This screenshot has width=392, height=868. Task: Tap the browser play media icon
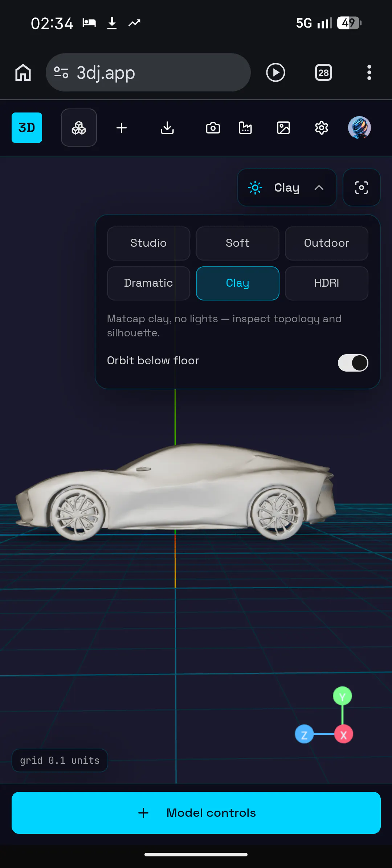275,73
